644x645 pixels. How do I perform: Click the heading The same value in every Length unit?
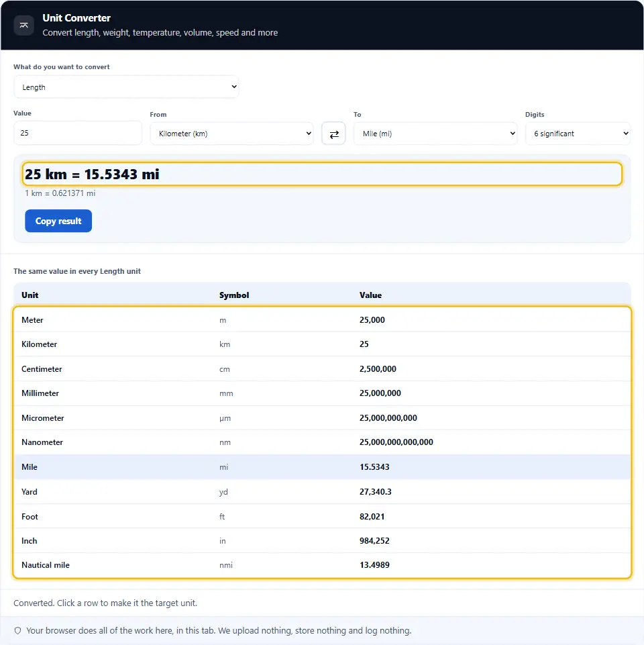[77, 271]
